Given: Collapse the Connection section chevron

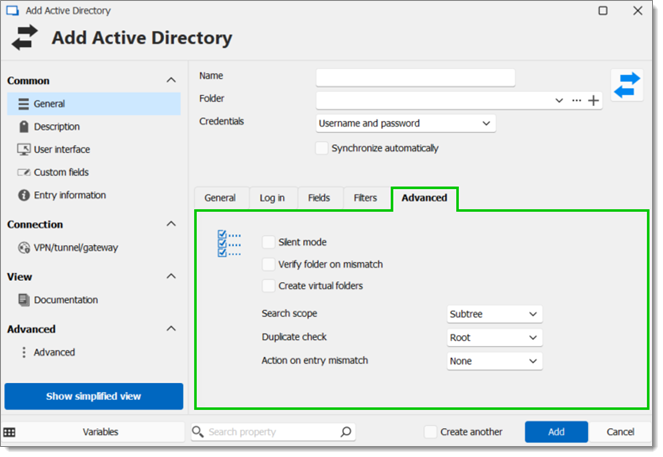Looking at the screenshot, I should (x=171, y=224).
